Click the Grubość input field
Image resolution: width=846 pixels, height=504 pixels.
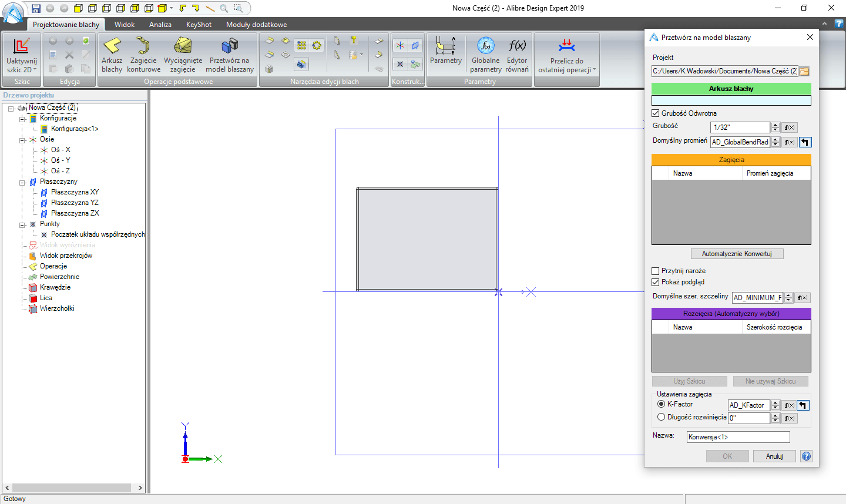point(740,127)
